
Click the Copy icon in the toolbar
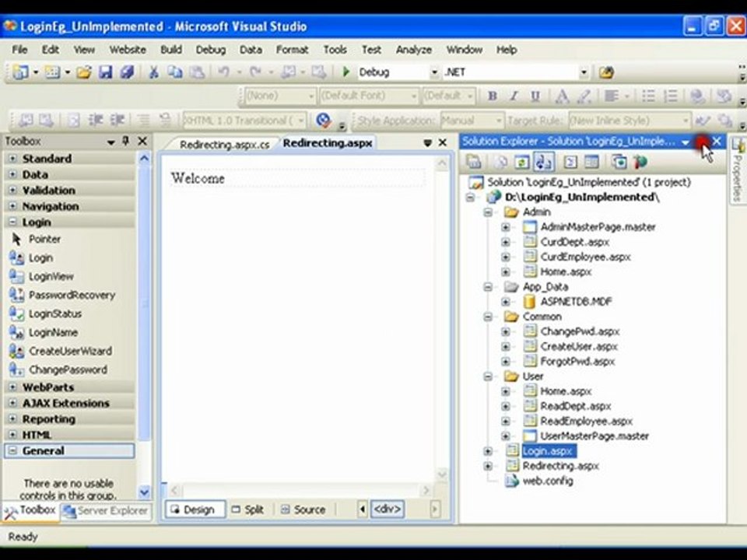point(175,72)
